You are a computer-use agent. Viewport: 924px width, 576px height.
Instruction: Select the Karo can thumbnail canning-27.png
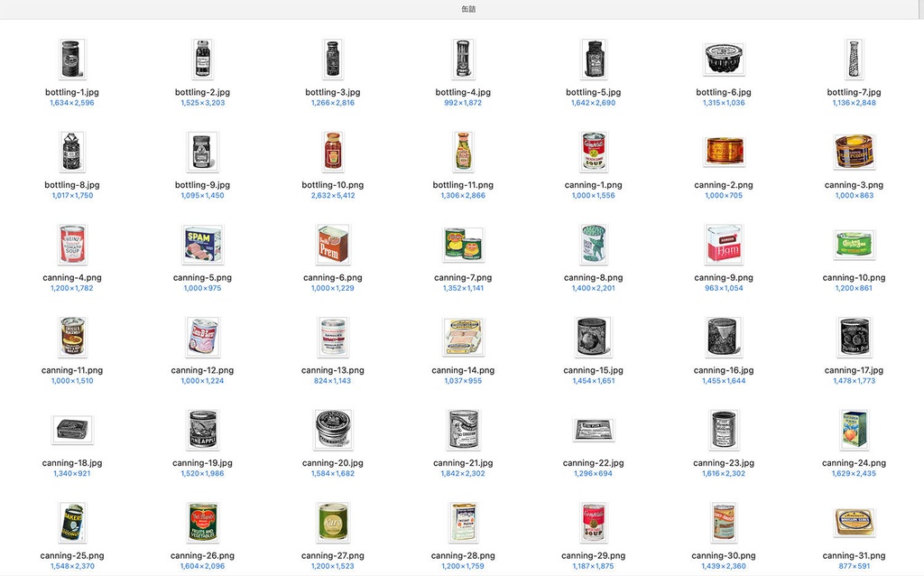point(333,523)
